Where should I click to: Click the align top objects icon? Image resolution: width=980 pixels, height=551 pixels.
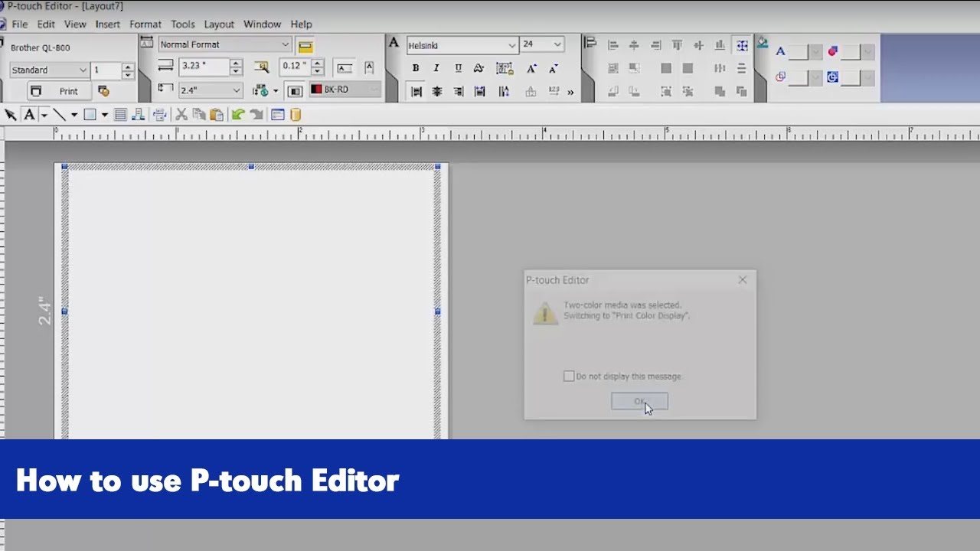pos(677,46)
